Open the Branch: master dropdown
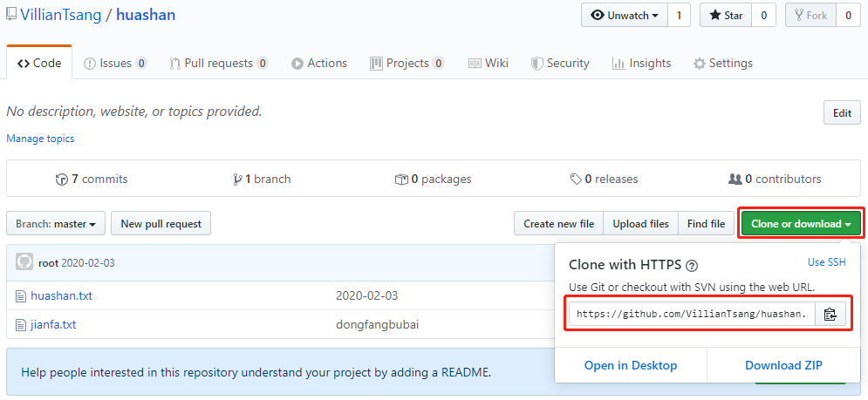Viewport: 868px width, 400px height. tap(56, 223)
